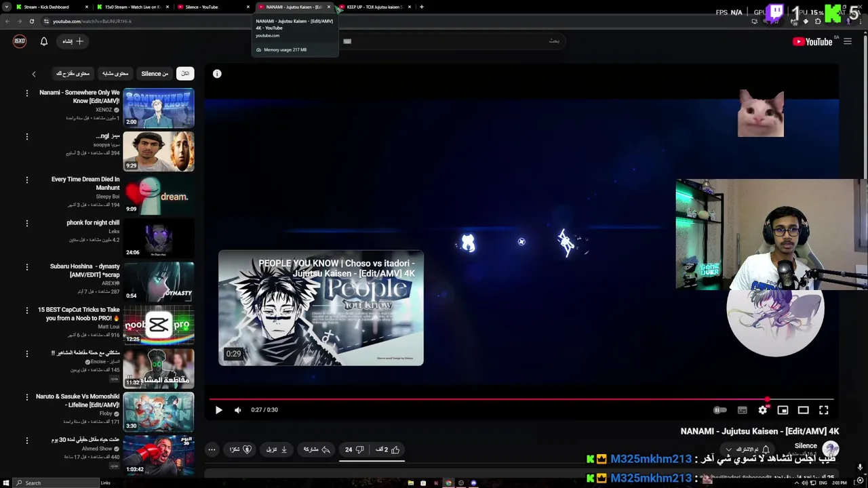868x488 pixels.
Task: Open video settings gear
Action: pyautogui.click(x=763, y=410)
